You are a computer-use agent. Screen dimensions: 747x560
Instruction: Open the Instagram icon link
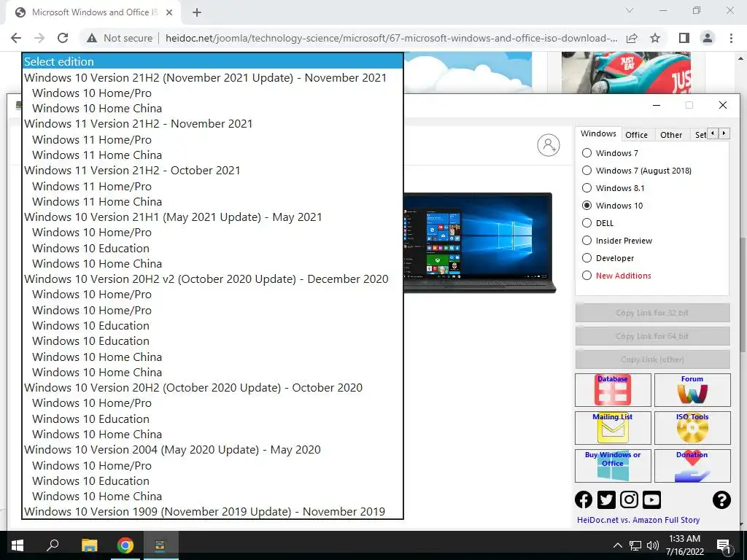pyautogui.click(x=629, y=499)
